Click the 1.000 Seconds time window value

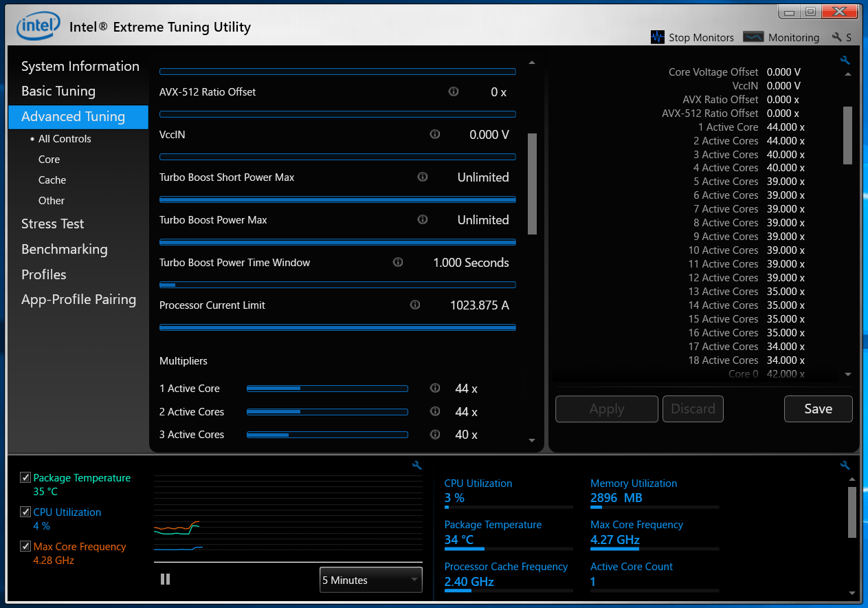471,262
